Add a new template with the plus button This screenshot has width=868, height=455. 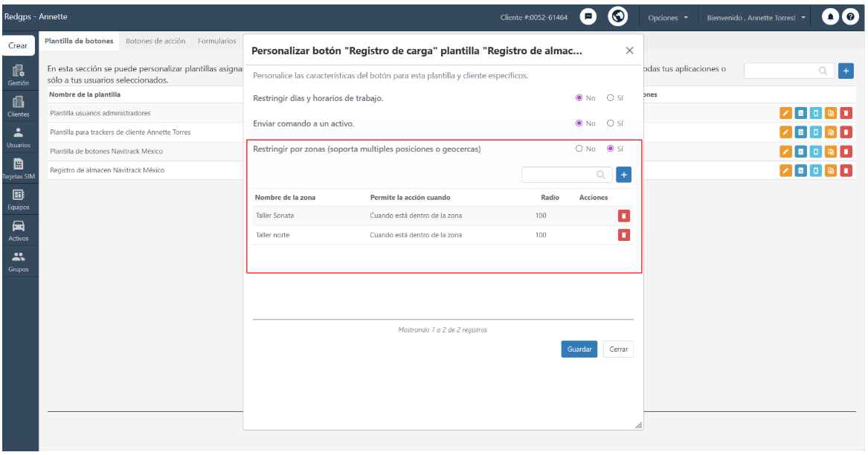(x=846, y=71)
